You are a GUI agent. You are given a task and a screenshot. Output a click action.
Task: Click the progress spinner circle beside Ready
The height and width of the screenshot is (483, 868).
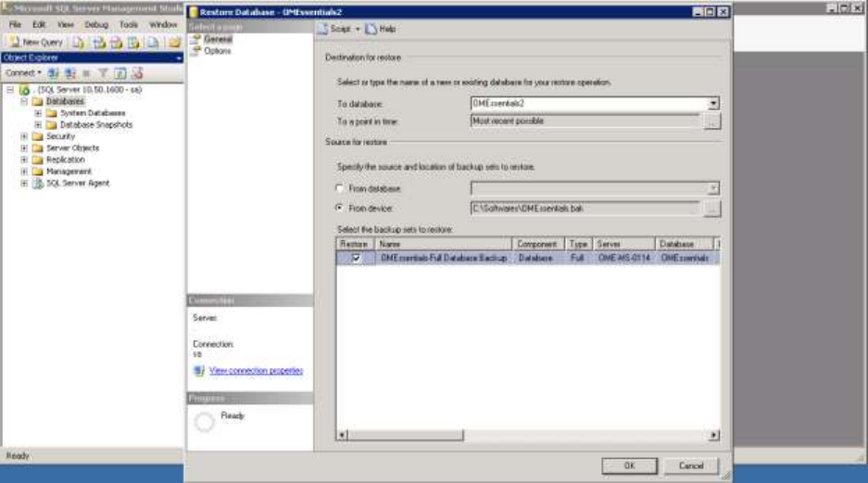[205, 422]
